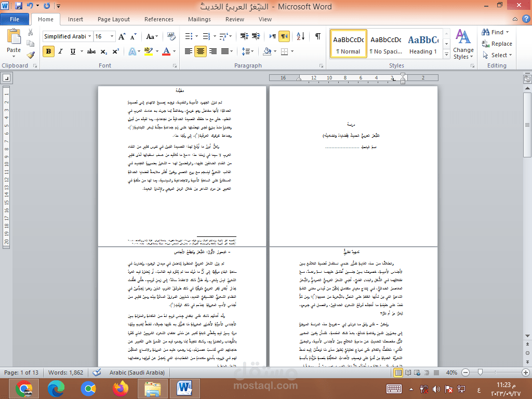Click the red Font Color A
Viewport: 532px width, 399px height.
[166, 51]
